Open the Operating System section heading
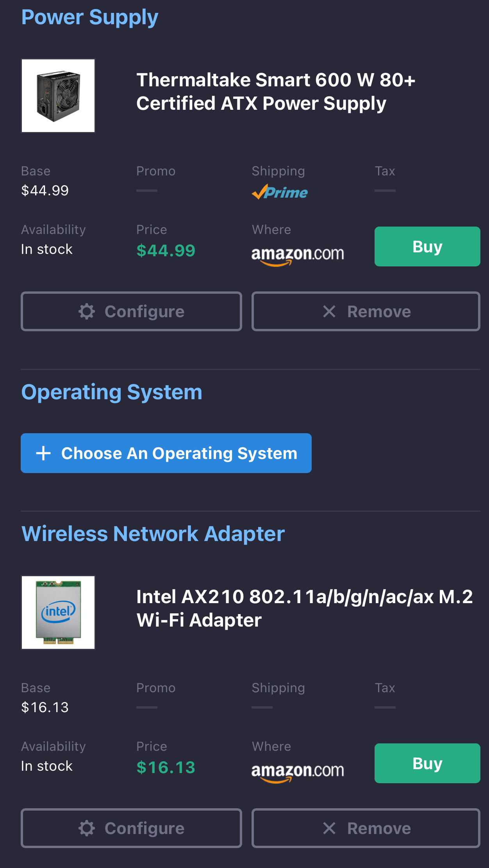489x868 pixels. coord(112,392)
